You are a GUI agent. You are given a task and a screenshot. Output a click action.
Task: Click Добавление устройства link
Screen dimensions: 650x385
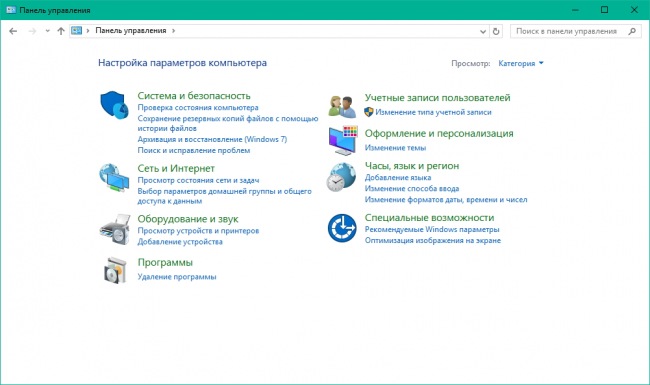(180, 242)
